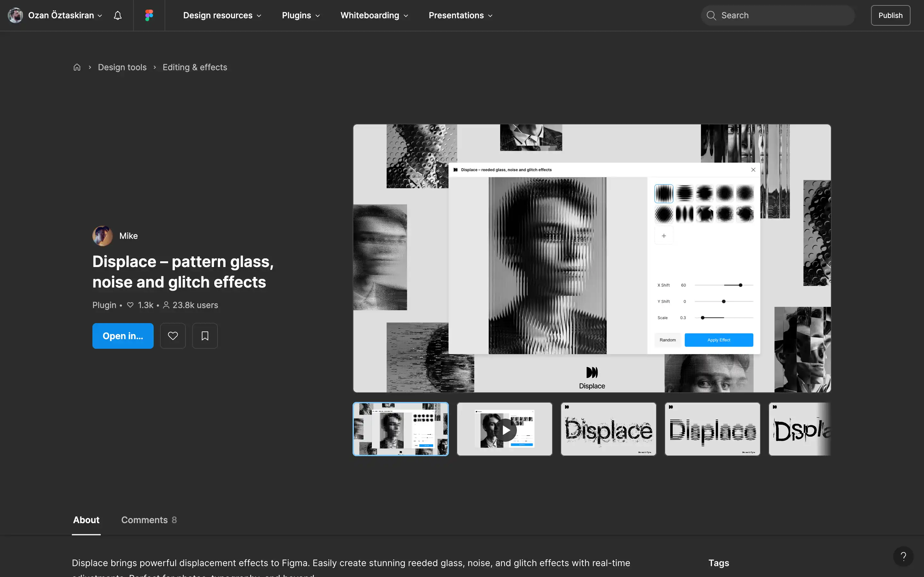
Task: Select the About tab
Action: [86, 520]
